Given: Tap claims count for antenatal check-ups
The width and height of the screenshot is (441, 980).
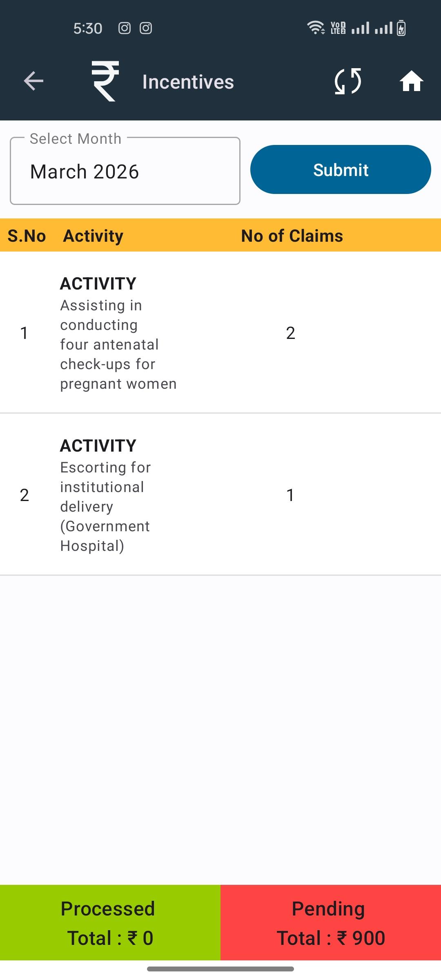Looking at the screenshot, I should click(x=290, y=333).
